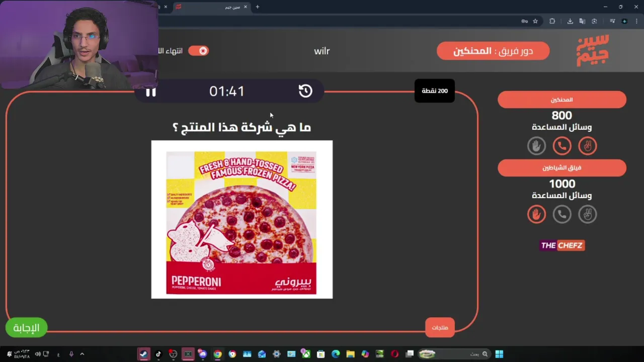644x362 pixels.
Task: Click the 200 نقطة points badge
Action: (435, 90)
